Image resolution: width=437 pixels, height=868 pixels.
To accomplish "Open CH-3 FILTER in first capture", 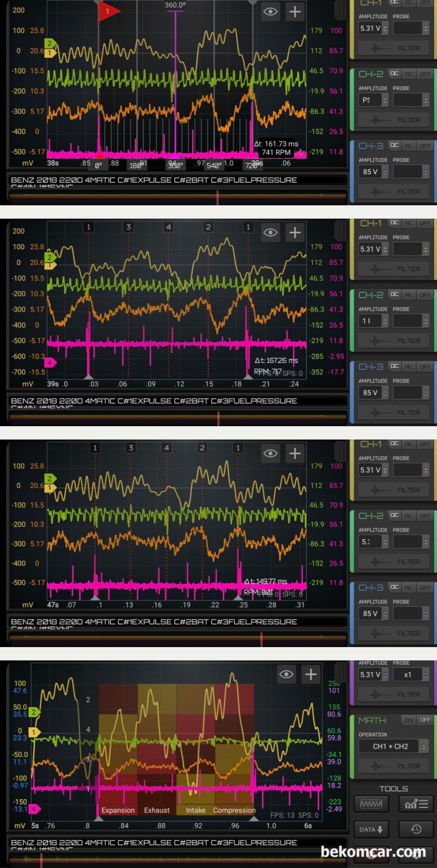I will (394, 192).
